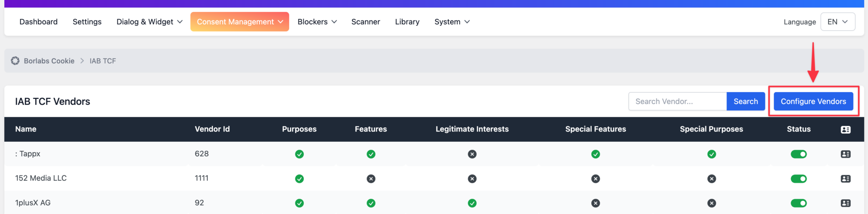Open the Blockers dropdown menu
868x214 pixels.
(x=317, y=22)
